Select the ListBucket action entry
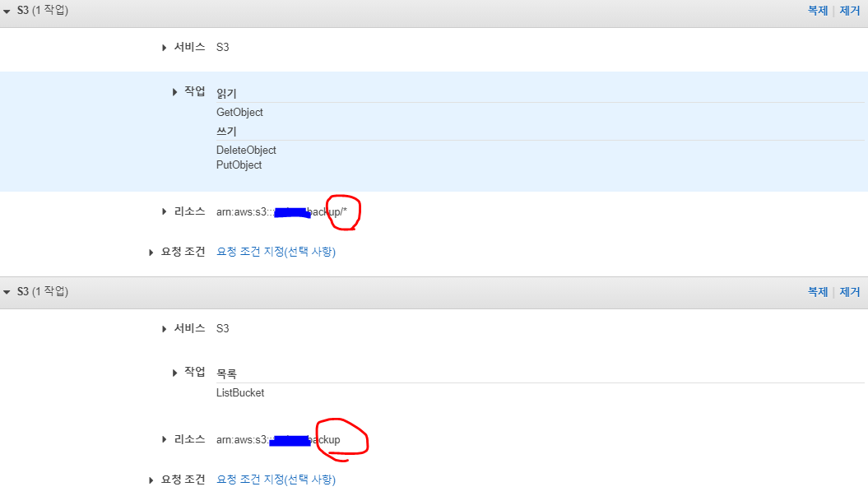The height and width of the screenshot is (496, 868). 240,392
